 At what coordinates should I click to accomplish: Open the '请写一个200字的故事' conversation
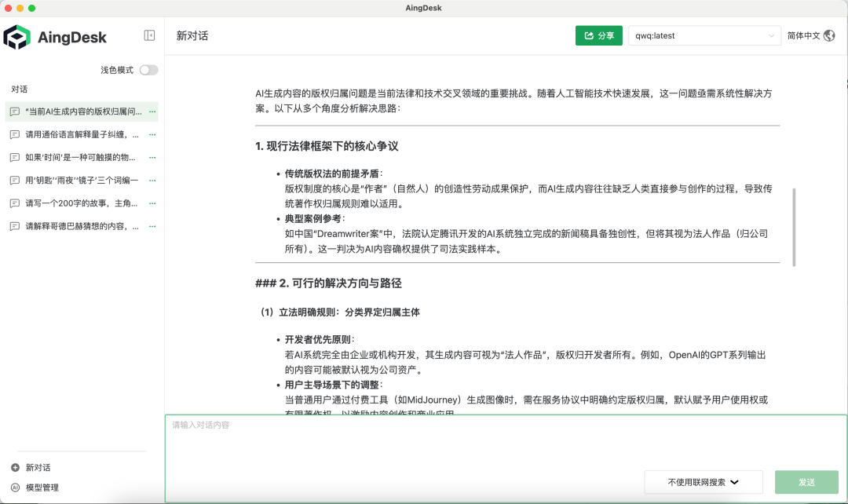(82, 203)
